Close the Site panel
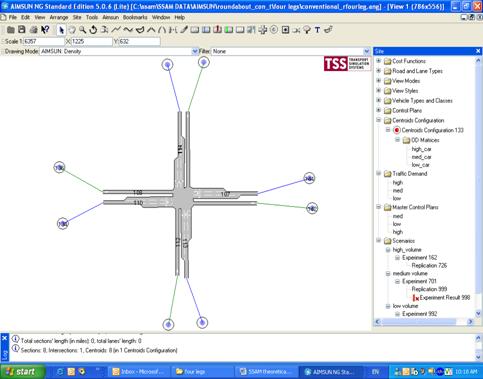Image resolution: width=483 pixels, height=379 pixels. pyautogui.click(x=478, y=51)
